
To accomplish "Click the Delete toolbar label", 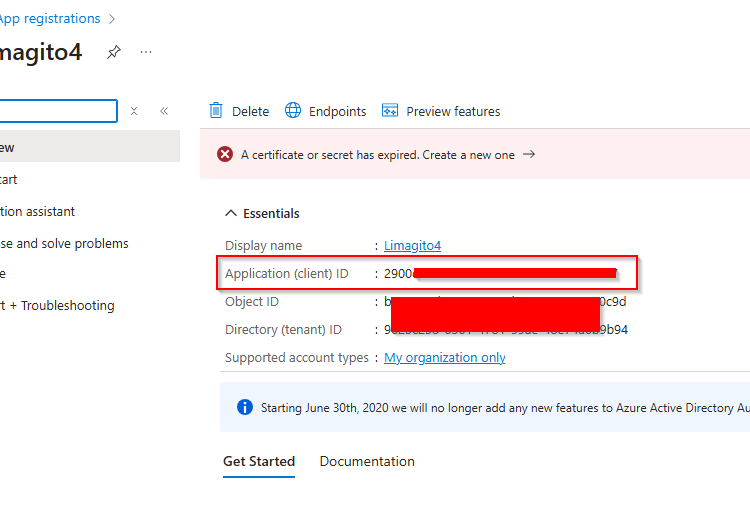I will (x=250, y=111).
